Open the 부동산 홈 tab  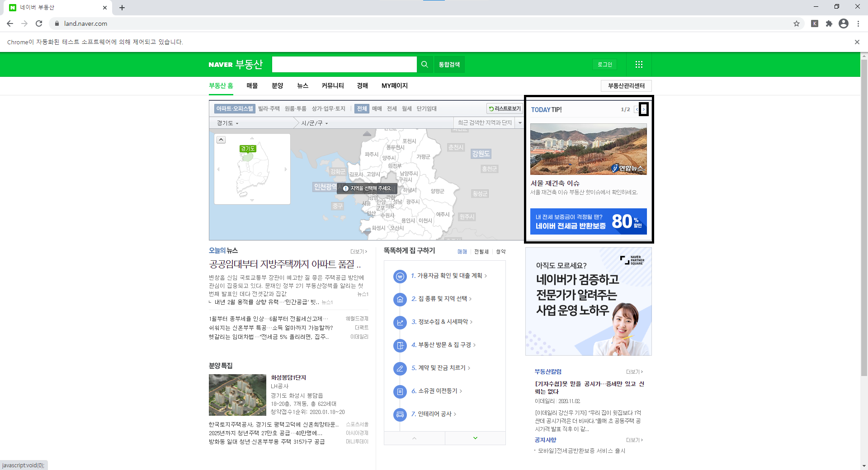(221, 85)
